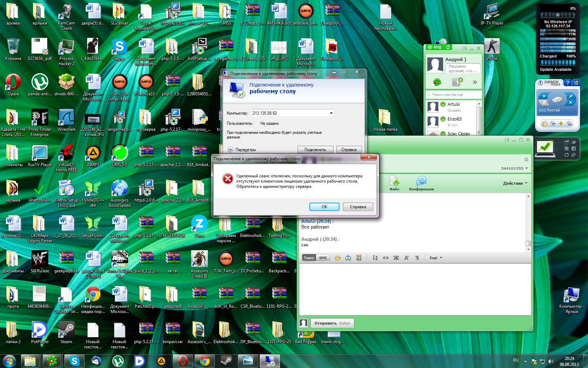Toggle underline Ч formatting in chat
Viewport: 588px width, 368px height.
(417, 258)
